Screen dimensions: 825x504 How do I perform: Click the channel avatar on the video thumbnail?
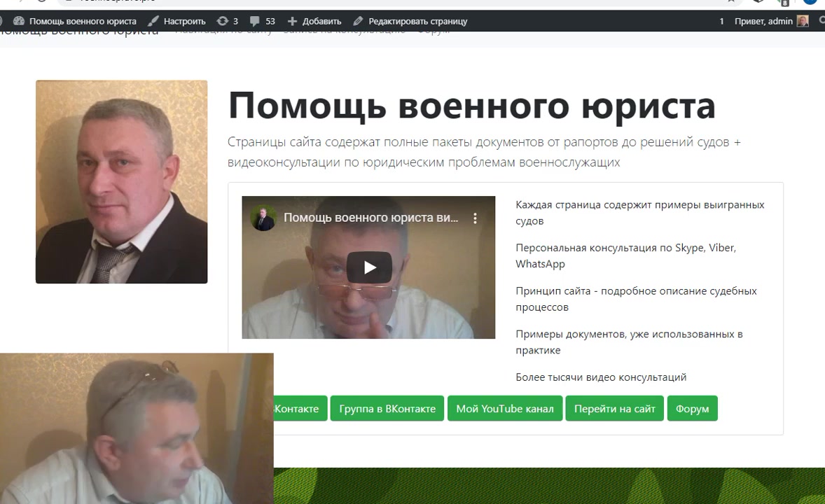coord(263,218)
